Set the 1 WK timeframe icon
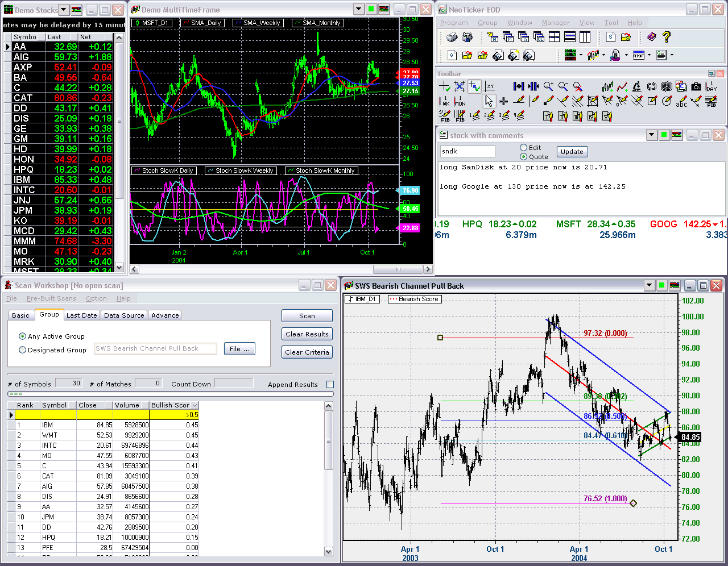Screen dimensions: 728x566 445,101
